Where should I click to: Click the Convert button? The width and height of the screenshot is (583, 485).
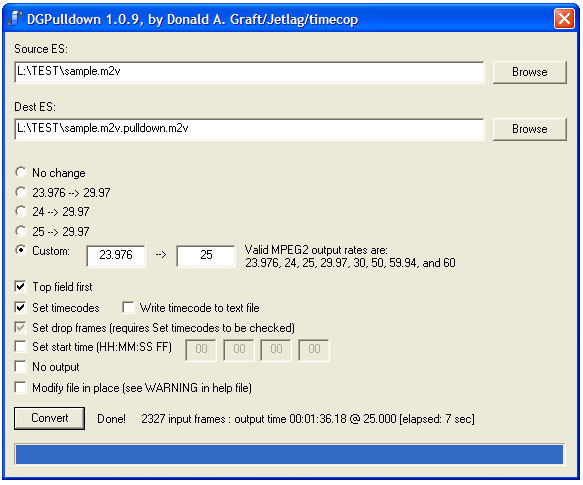tap(49, 418)
